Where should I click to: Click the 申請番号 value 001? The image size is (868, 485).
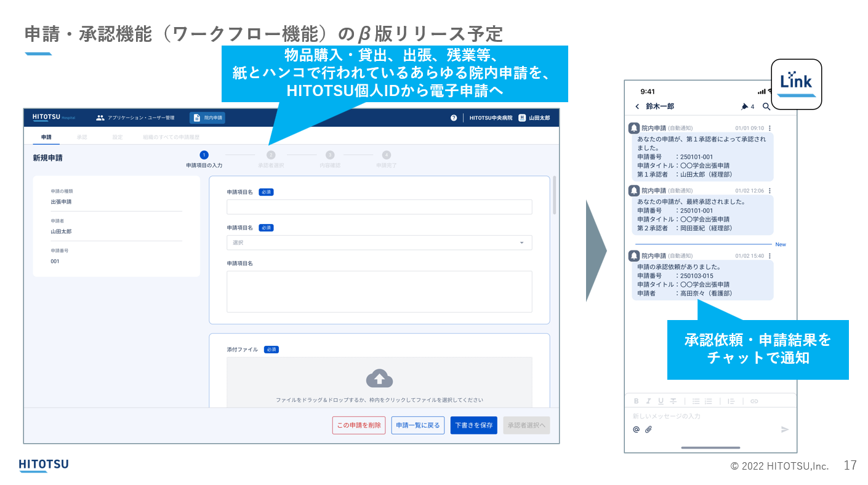(55, 261)
